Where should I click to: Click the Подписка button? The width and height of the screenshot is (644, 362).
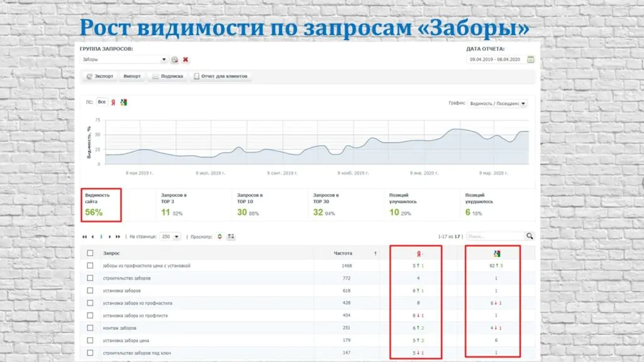click(167, 76)
